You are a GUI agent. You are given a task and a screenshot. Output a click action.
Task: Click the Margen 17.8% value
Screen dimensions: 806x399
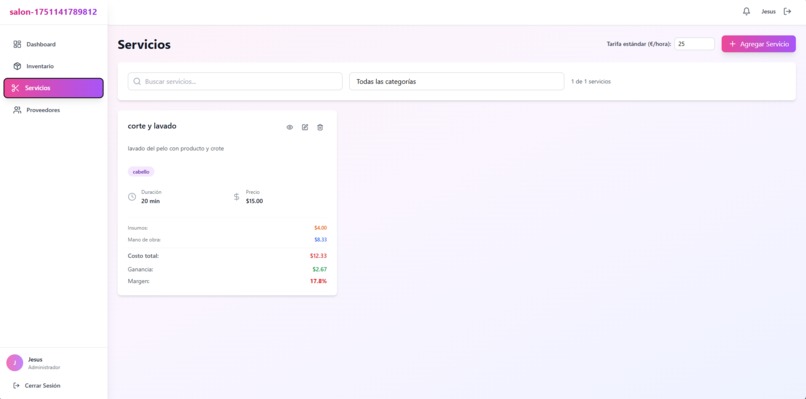[x=318, y=281]
